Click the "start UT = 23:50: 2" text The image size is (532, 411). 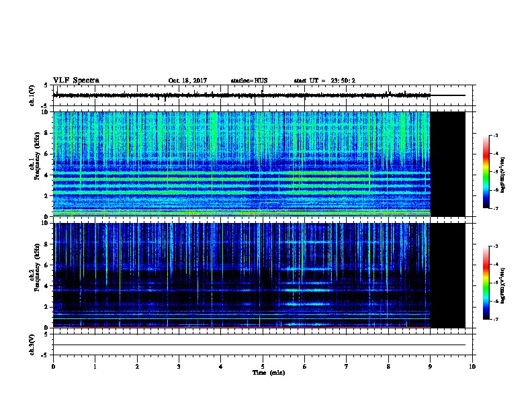pos(324,81)
